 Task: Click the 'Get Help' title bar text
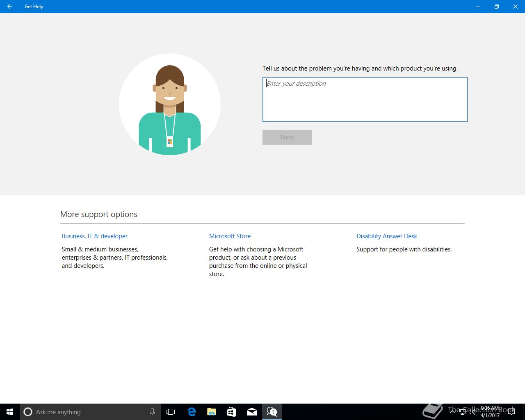[x=34, y=7]
